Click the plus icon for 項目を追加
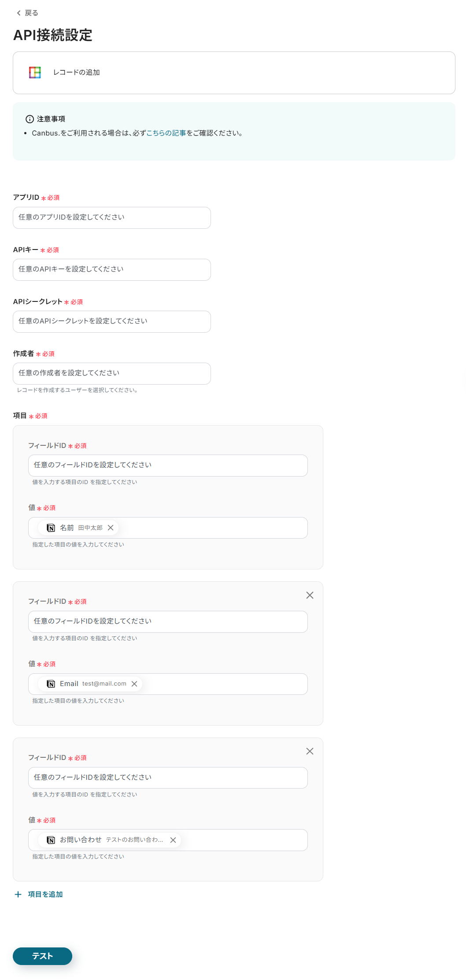 [x=18, y=894]
